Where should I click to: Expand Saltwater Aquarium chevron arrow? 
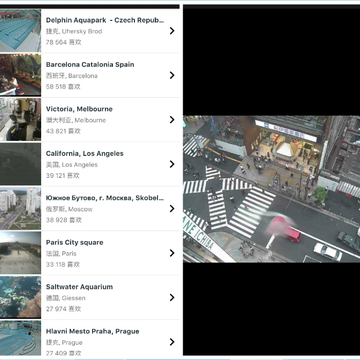click(172, 297)
